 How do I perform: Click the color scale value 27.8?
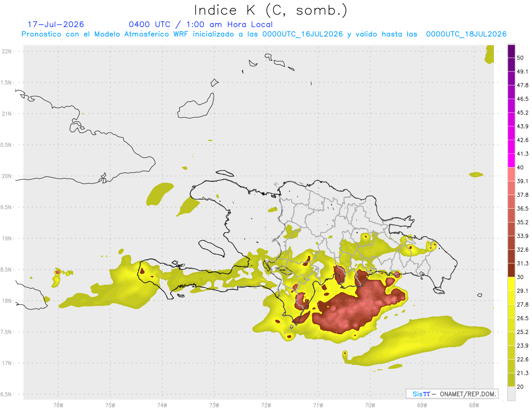tap(522, 305)
